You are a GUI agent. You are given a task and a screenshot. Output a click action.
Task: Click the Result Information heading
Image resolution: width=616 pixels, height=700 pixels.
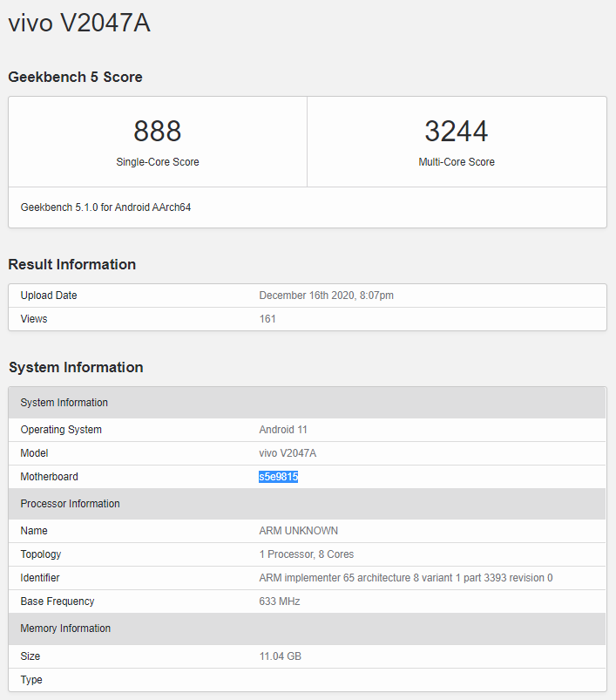click(x=71, y=264)
